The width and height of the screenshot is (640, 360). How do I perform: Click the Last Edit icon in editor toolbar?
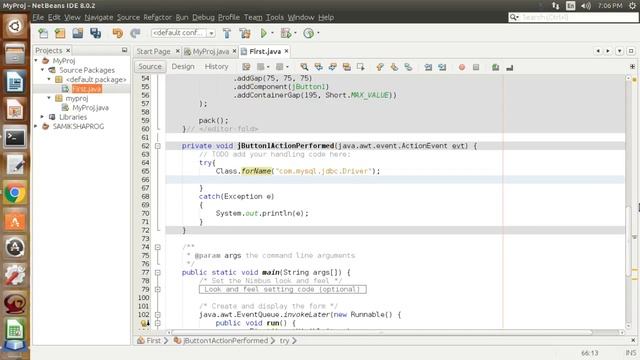click(x=246, y=67)
